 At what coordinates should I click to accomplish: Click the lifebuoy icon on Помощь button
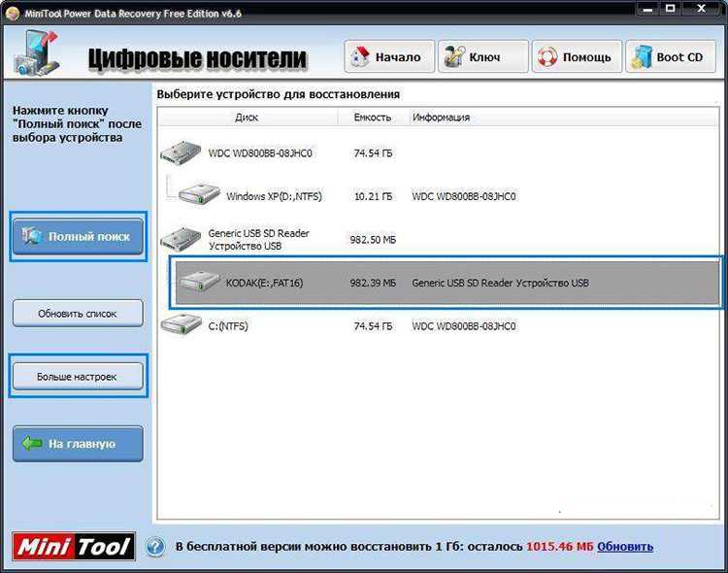(547, 57)
